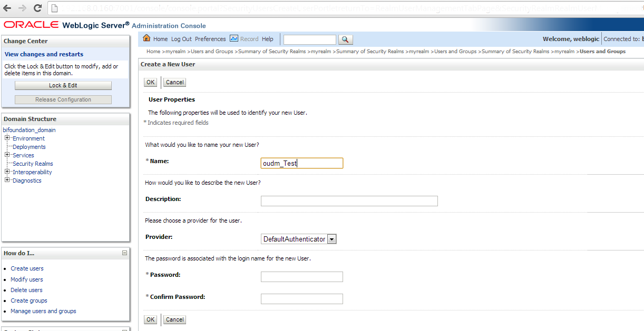Image resolution: width=644 pixels, height=331 pixels.
Task: Open View changes and restarts link
Action: 44,54
